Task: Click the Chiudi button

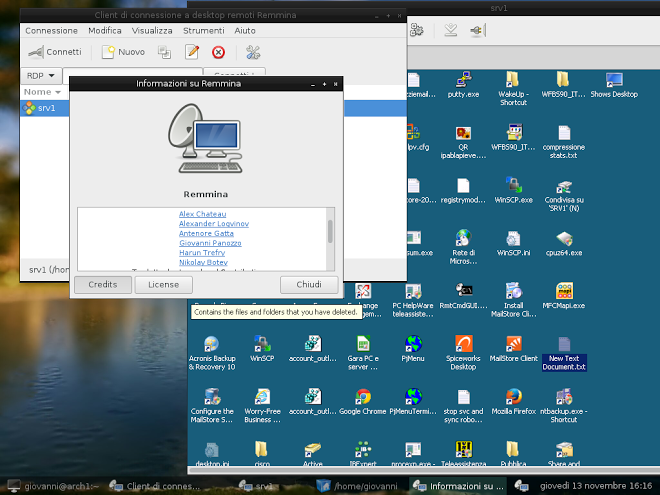Action: 309,285
